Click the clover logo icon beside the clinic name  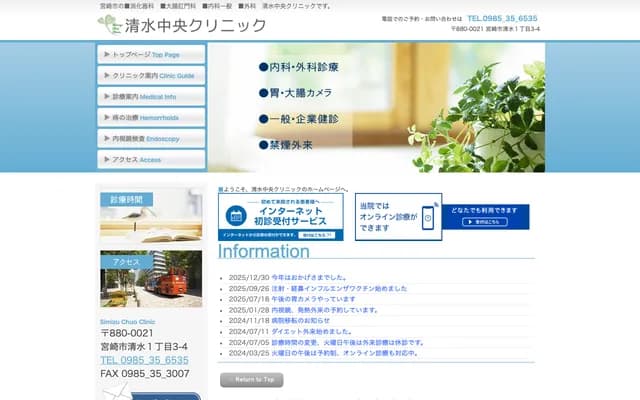click(x=109, y=24)
